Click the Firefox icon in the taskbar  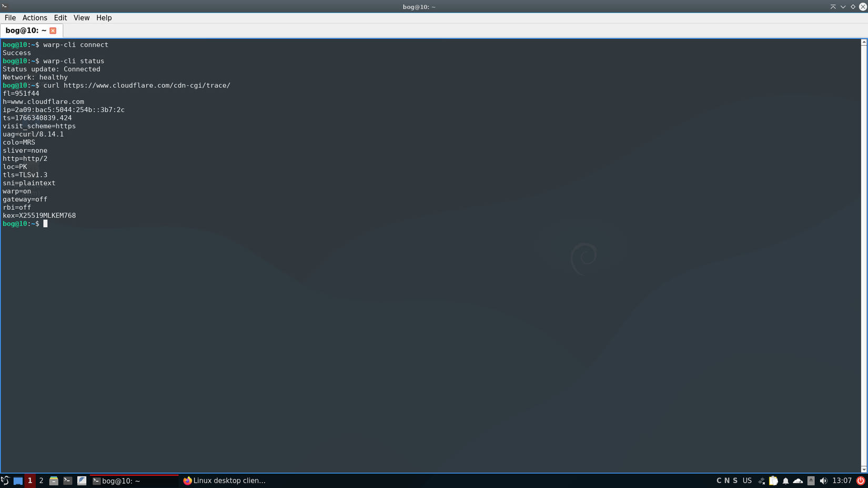point(187,481)
